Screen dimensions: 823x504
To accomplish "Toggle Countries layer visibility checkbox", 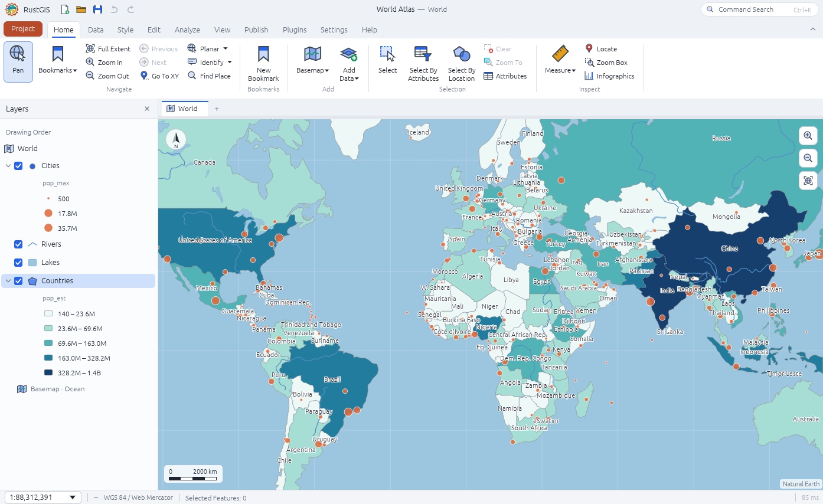I will coord(18,281).
